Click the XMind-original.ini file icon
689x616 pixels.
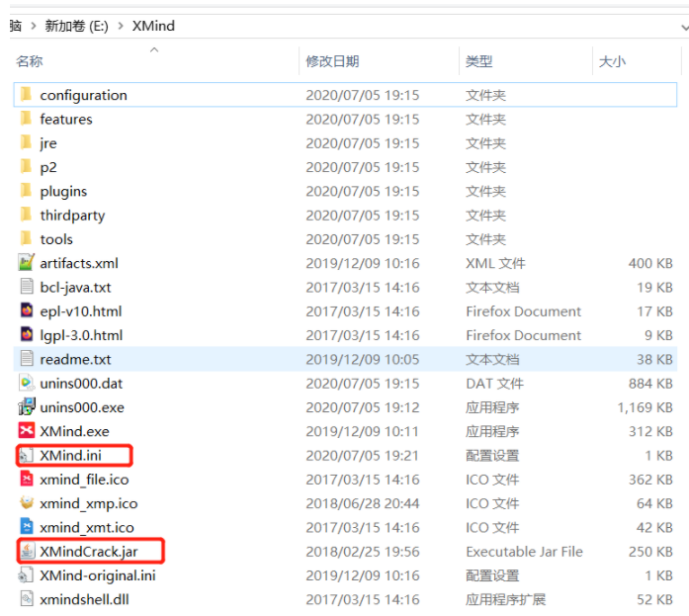[x=27, y=574]
